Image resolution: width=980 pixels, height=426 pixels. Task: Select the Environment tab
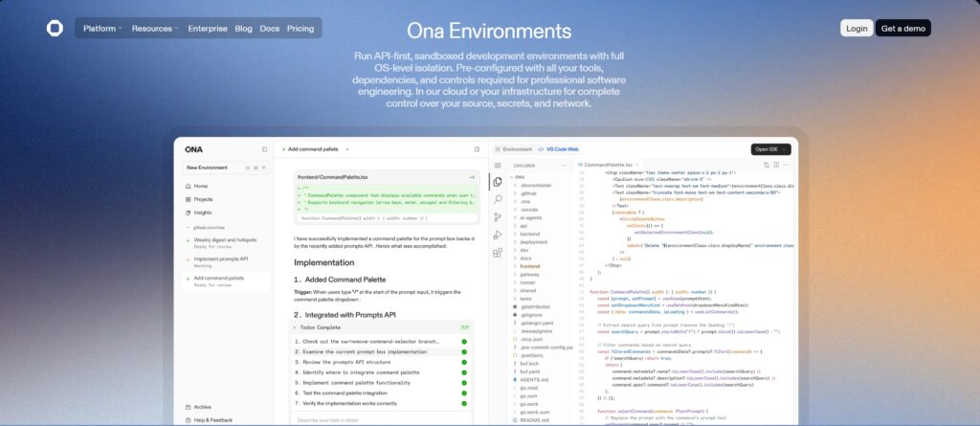tap(514, 149)
